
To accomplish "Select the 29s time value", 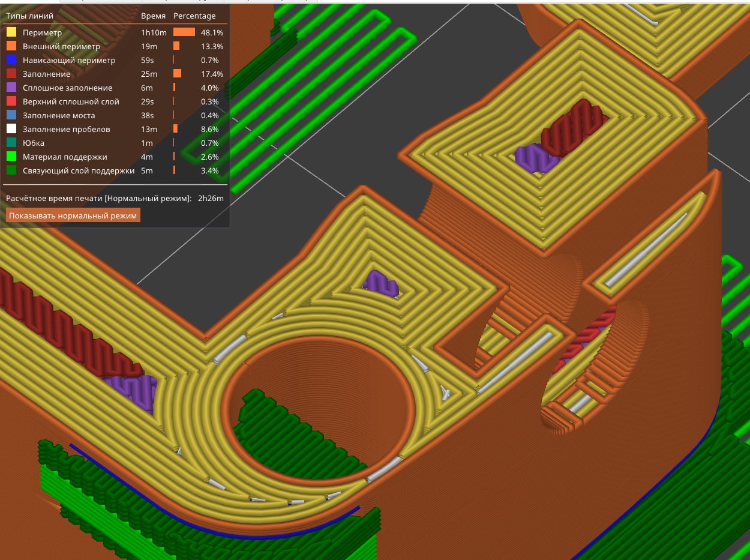I will click(x=148, y=101).
